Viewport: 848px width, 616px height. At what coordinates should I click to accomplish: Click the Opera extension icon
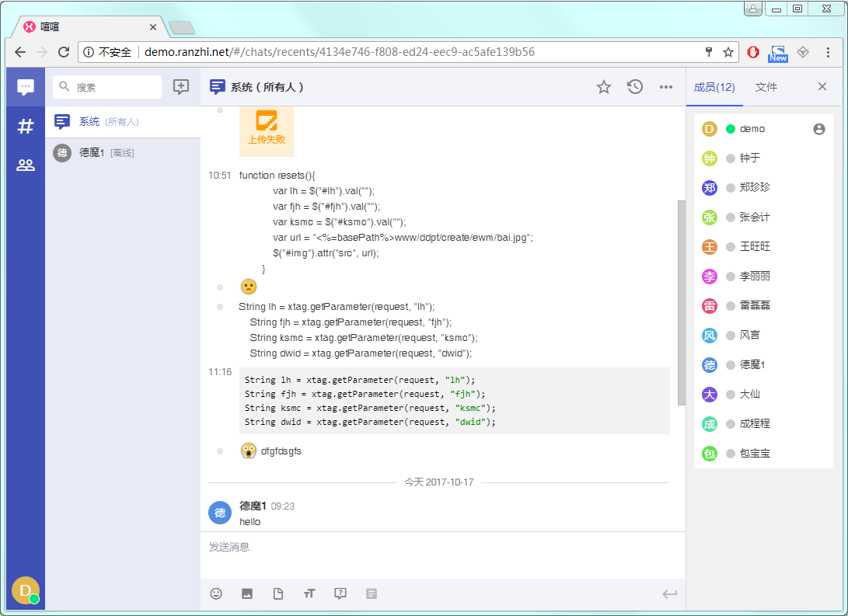[x=753, y=52]
